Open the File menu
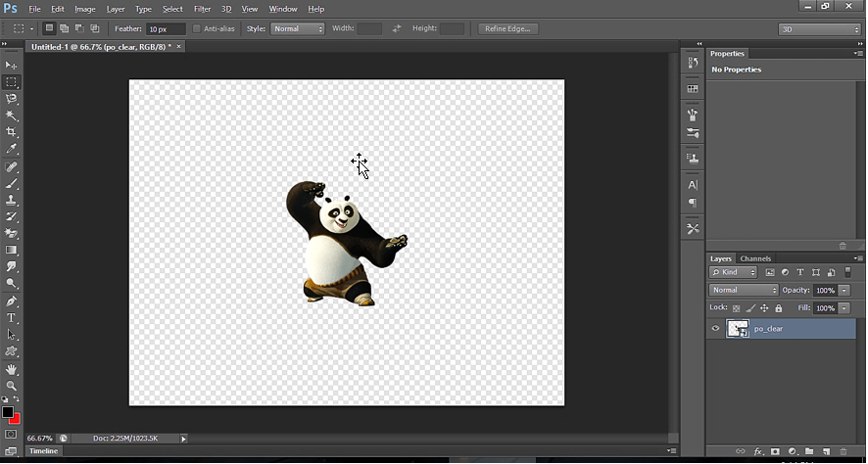Viewport: 868px width, 464px height. click(x=34, y=9)
